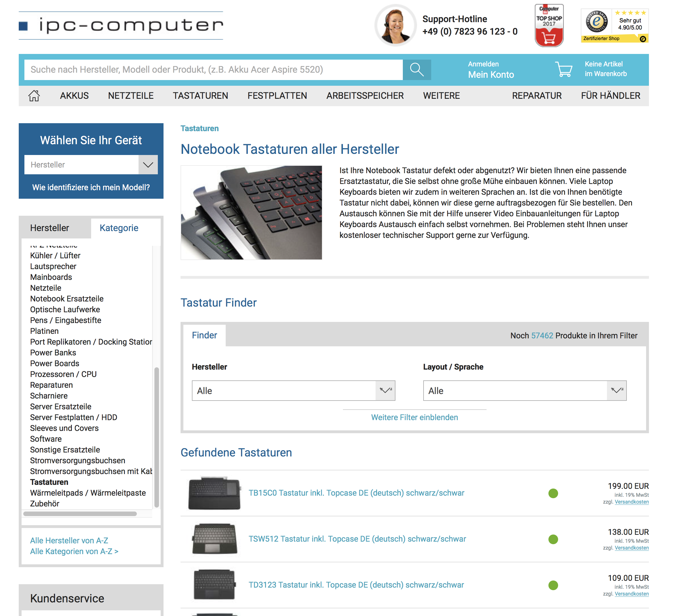This screenshot has height=616, width=683.
Task: Select Wärmeleitpads / Wärmeleitpaste category
Action: point(88,493)
